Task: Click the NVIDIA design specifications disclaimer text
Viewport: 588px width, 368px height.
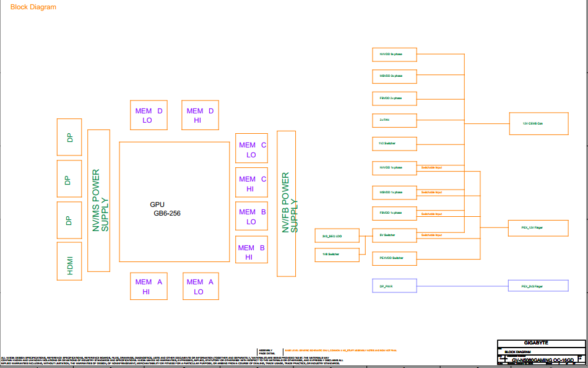Action: click(171, 360)
